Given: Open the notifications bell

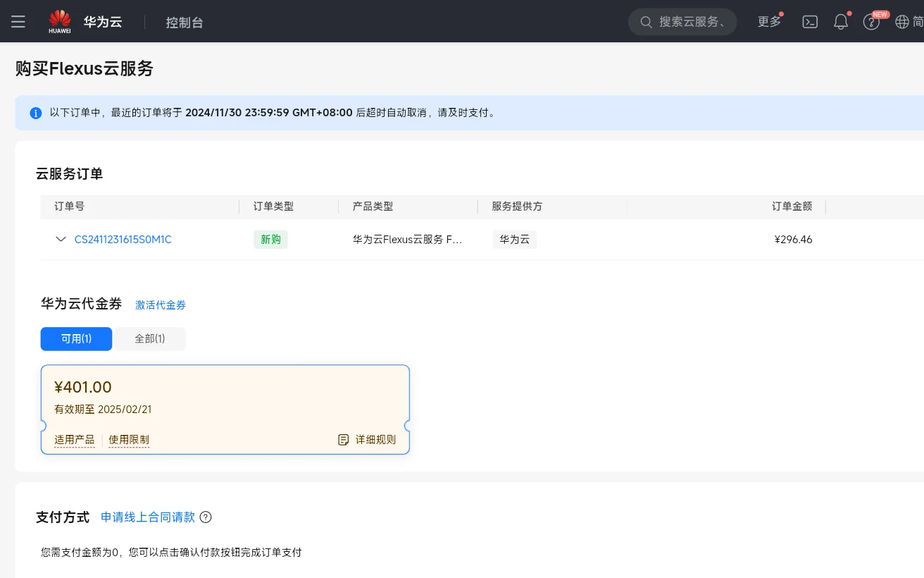Looking at the screenshot, I should [841, 22].
